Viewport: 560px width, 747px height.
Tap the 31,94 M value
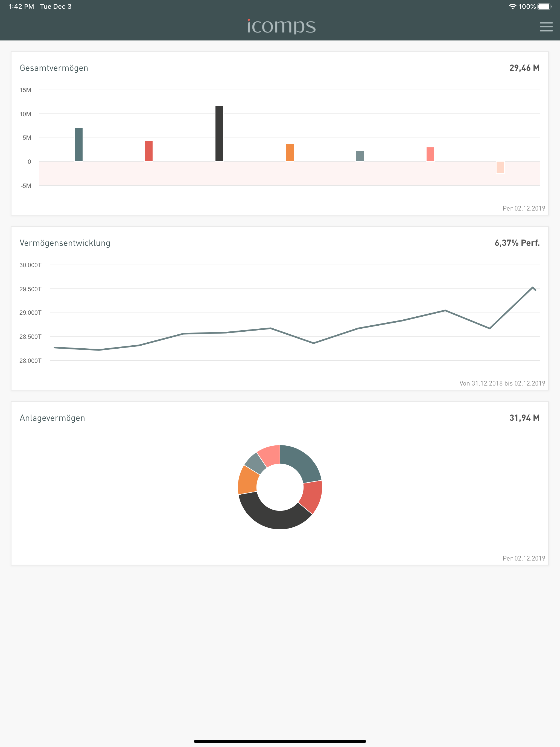click(x=524, y=418)
